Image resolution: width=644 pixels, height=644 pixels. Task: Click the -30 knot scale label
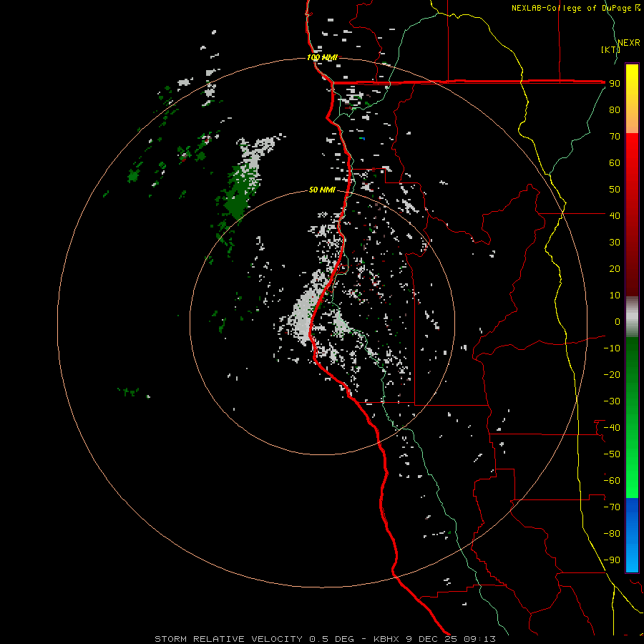pos(612,401)
